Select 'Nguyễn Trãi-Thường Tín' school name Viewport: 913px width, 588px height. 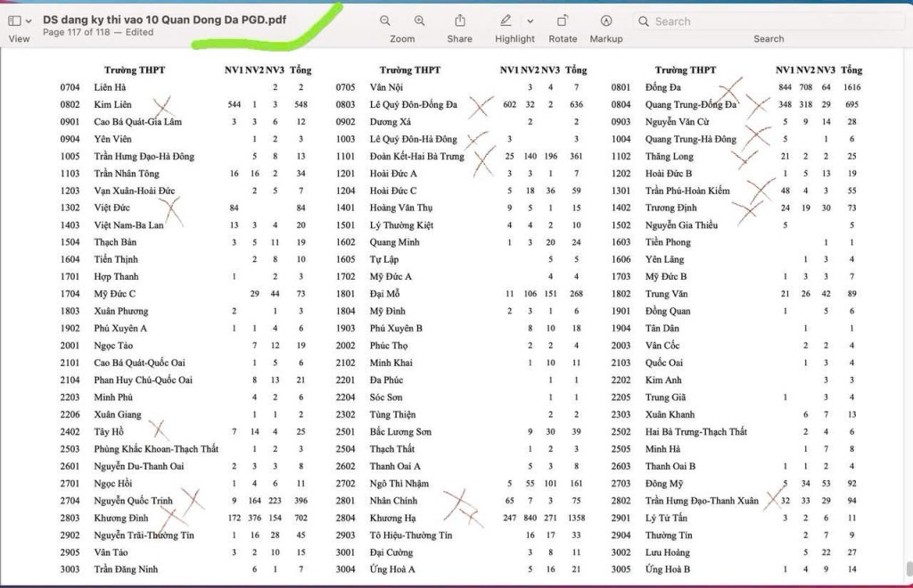(144, 535)
